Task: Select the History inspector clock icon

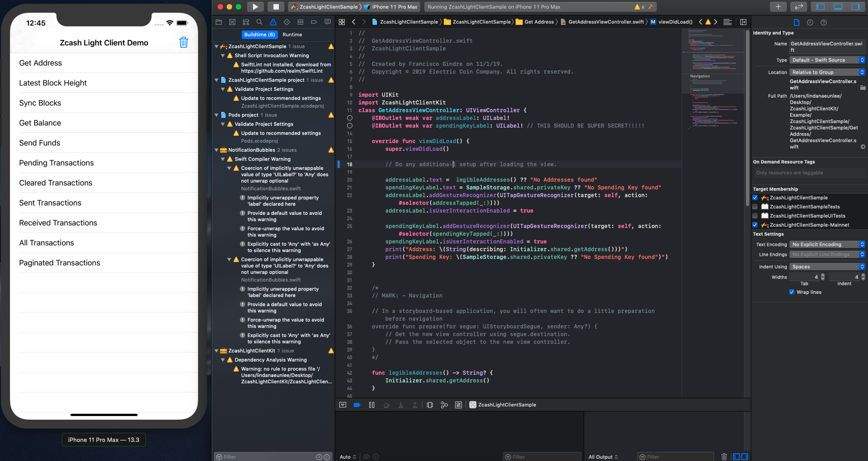Action: pos(810,22)
